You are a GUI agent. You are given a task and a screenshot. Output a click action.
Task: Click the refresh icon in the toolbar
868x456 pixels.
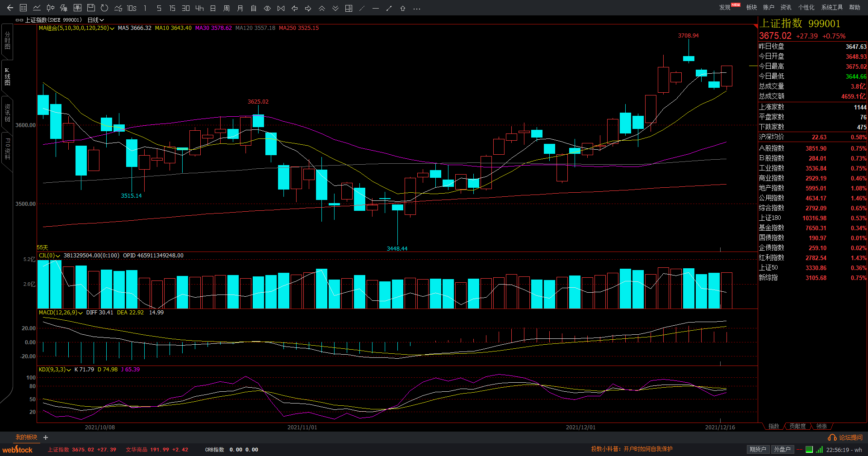[x=104, y=8]
